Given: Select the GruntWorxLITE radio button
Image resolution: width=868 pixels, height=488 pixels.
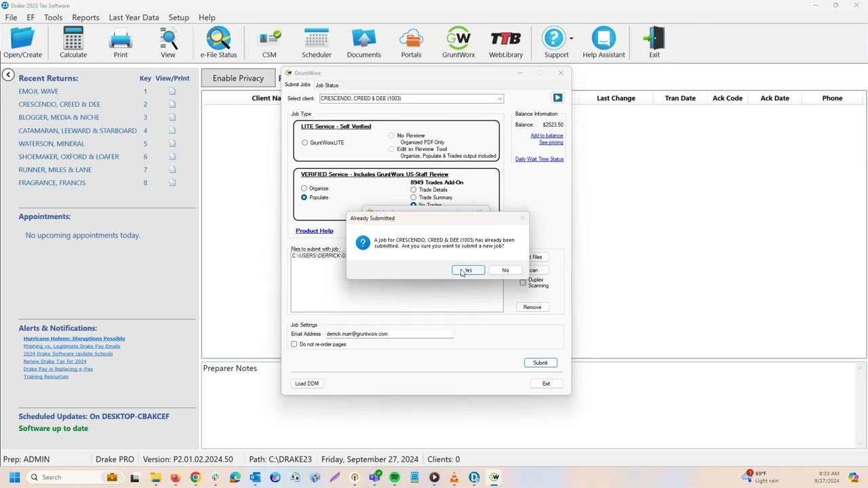Looking at the screenshot, I should [x=305, y=143].
